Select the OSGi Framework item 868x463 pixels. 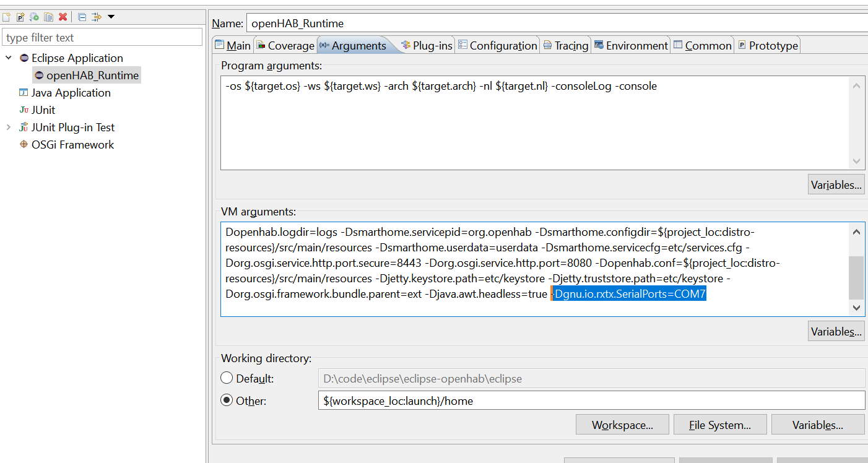[72, 145]
